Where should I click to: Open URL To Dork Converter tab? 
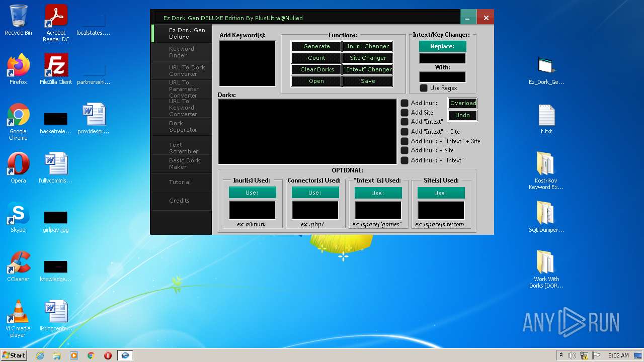pos(182,70)
